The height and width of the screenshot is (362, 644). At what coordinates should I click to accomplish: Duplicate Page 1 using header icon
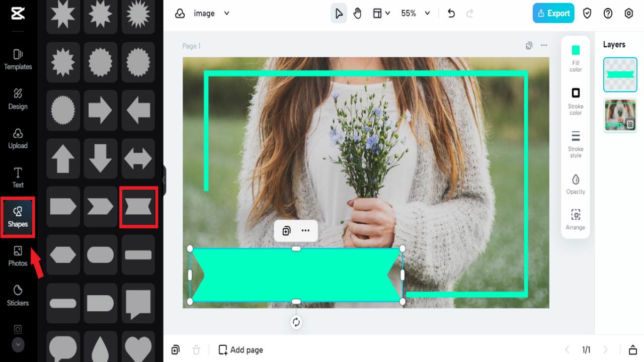(529, 46)
